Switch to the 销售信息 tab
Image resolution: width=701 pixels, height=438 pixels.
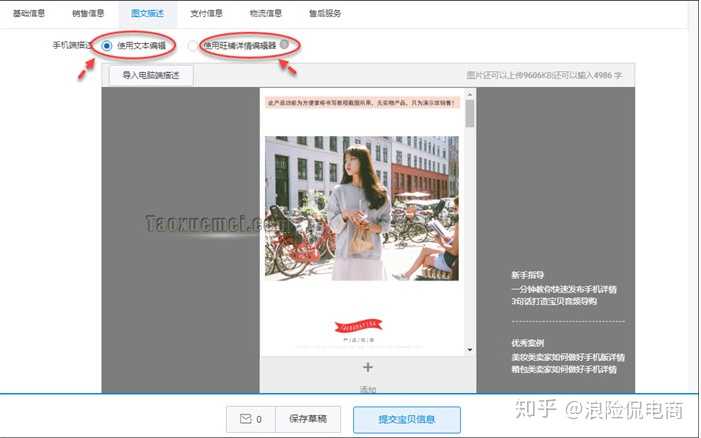tap(90, 14)
